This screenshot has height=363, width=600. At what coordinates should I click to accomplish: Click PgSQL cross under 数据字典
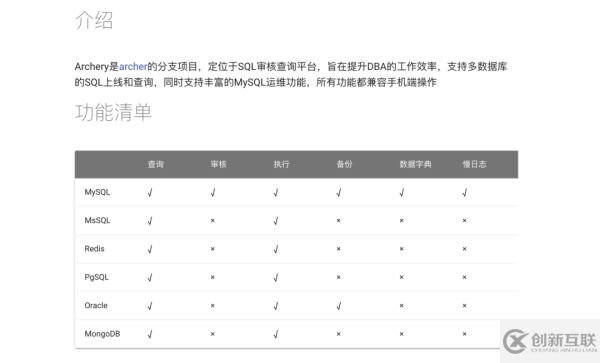(401, 277)
